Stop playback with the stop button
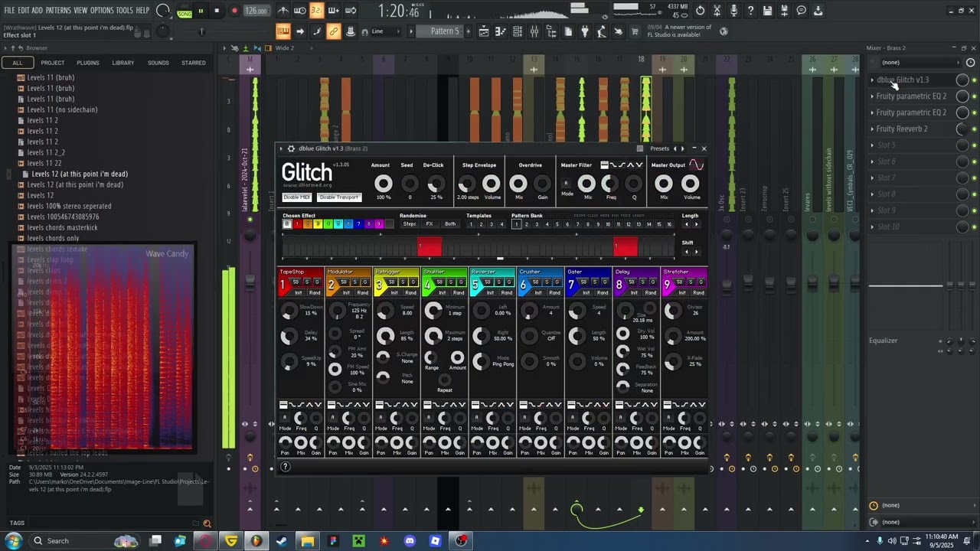980x551 pixels. pos(217,11)
